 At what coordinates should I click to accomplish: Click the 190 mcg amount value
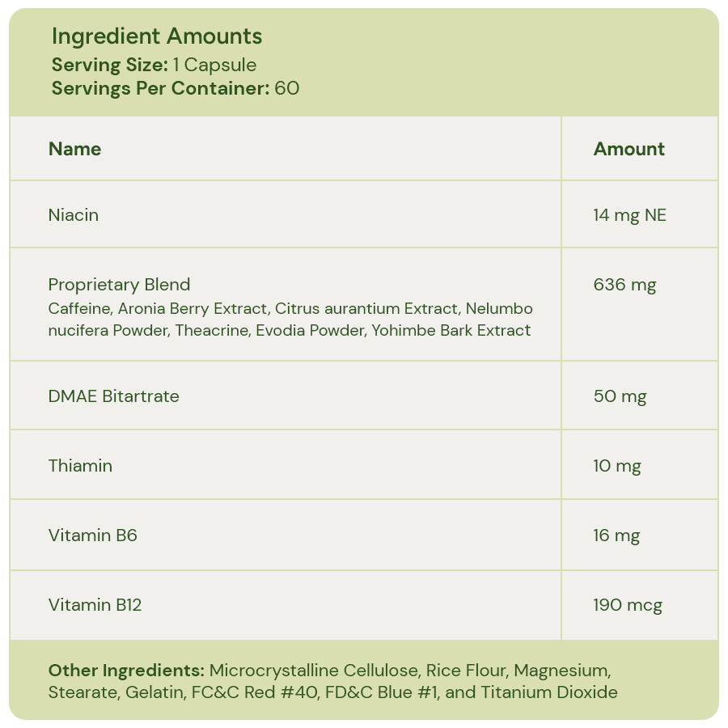click(x=627, y=605)
